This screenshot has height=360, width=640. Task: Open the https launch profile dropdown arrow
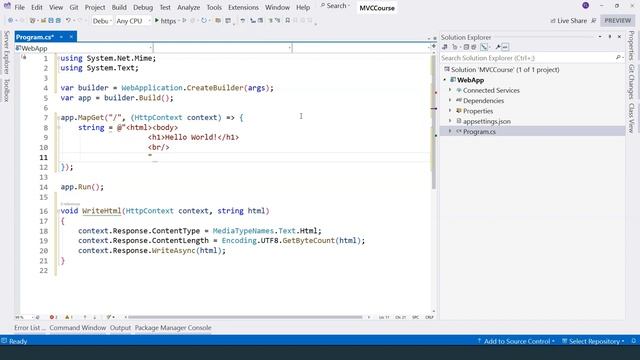[x=179, y=20]
